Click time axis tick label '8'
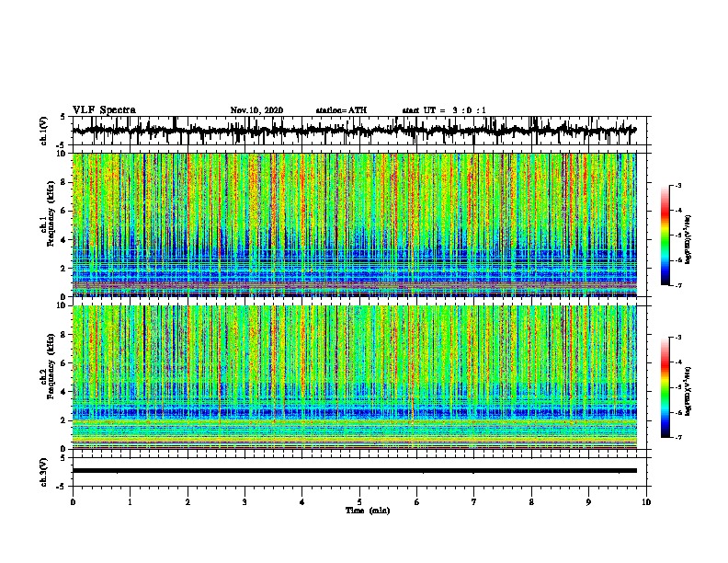The image size is (728, 563). pyautogui.click(x=531, y=502)
